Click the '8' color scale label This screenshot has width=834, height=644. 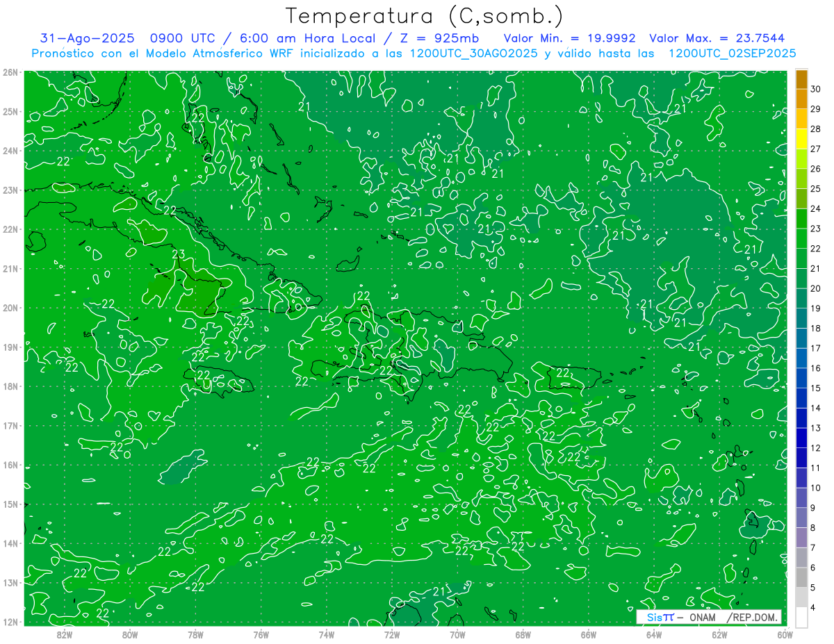(814, 528)
